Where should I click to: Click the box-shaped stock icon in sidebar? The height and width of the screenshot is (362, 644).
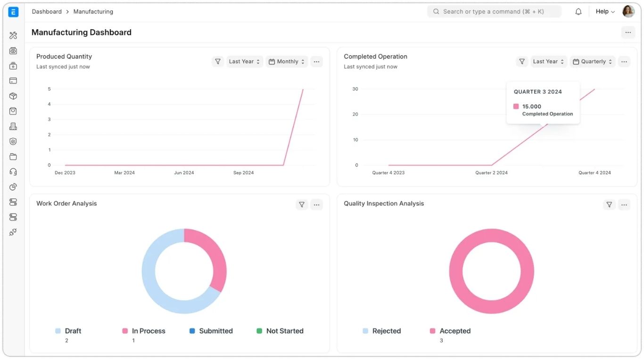13,96
